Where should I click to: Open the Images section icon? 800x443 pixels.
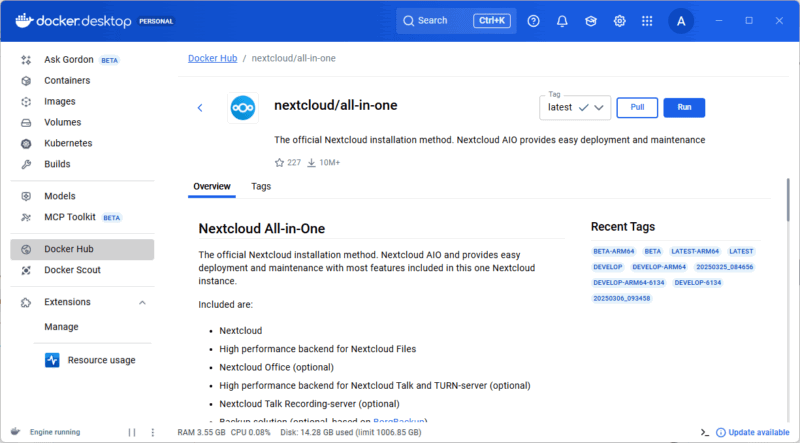coord(26,102)
